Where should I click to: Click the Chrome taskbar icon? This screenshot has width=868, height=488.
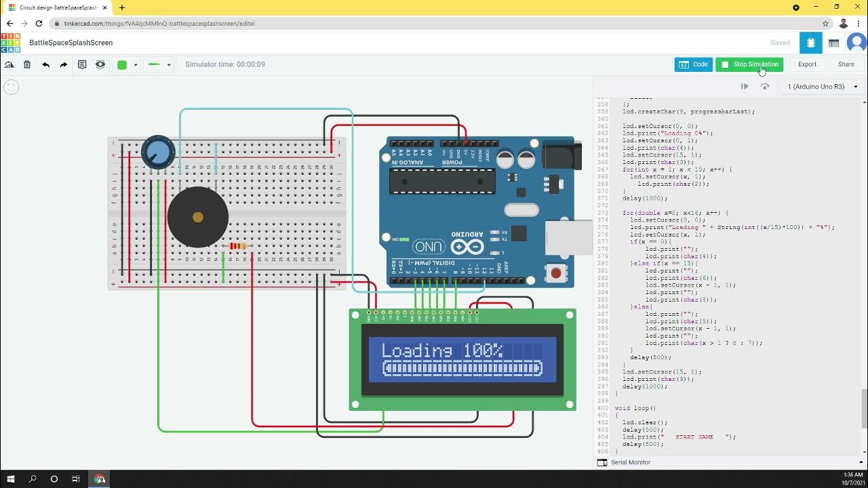tap(100, 479)
